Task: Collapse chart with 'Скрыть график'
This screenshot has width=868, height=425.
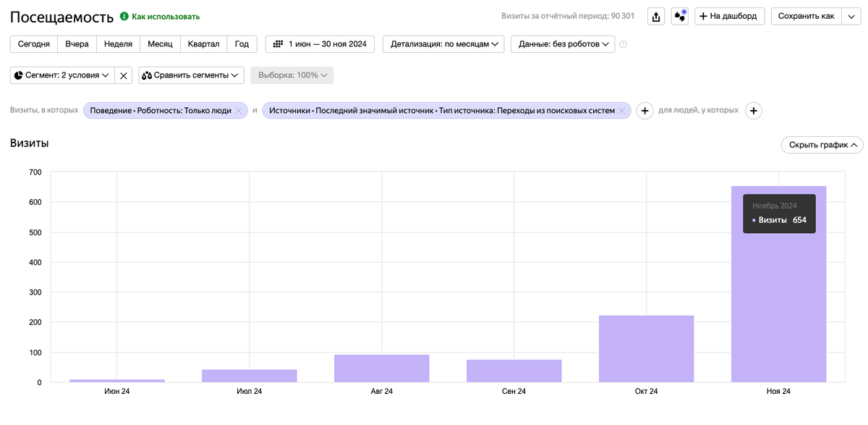Action: (x=822, y=145)
